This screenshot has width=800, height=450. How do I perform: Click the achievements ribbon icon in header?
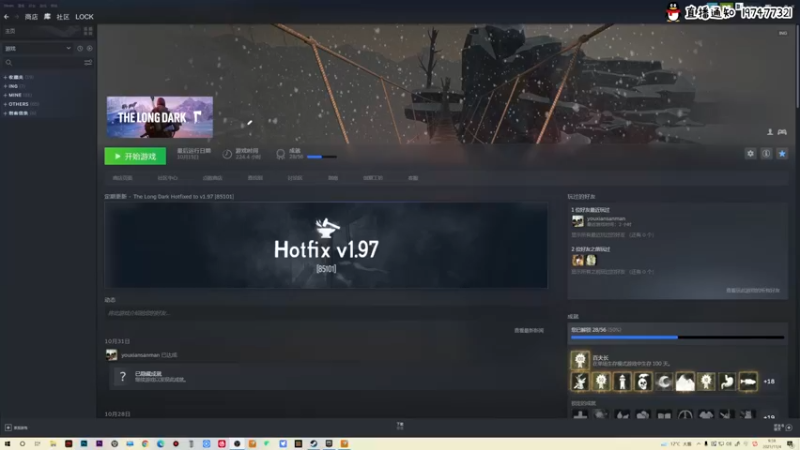(280, 154)
